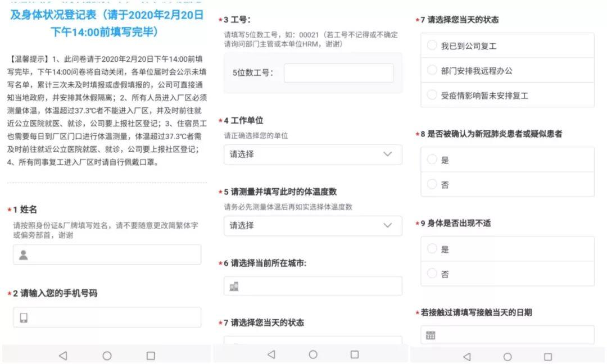Screen dimensions: 607x364
Task: Open the body temperature 请选择 dropdown
Action: (x=312, y=225)
